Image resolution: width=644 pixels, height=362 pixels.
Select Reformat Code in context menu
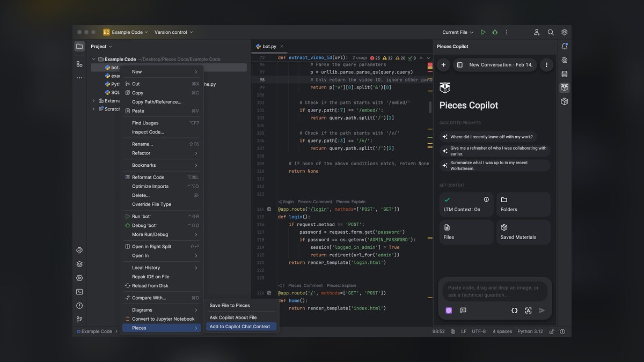click(x=162, y=178)
